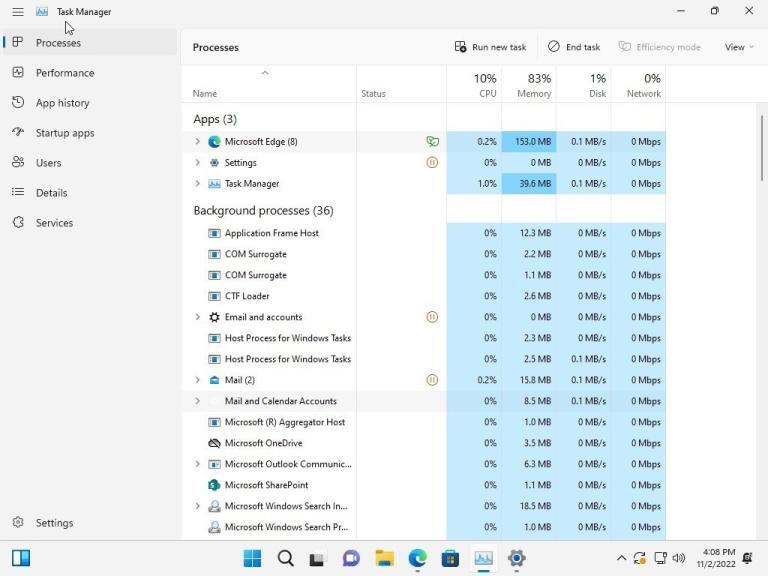The height and width of the screenshot is (576, 768).
Task: Expand the Microsoft Edge (8) group
Action: coord(197,142)
